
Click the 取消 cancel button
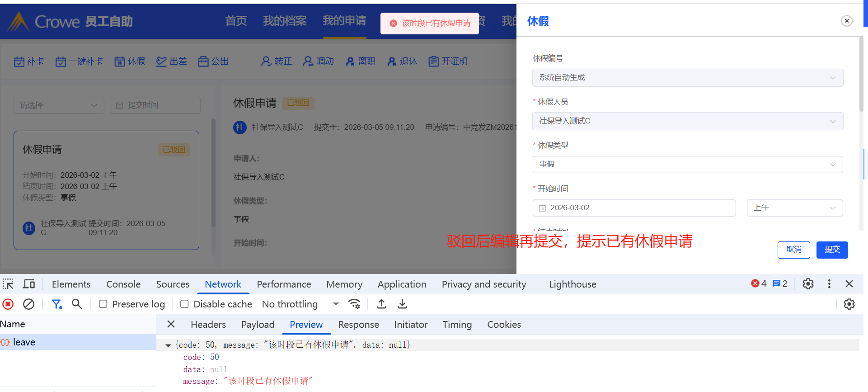(793, 250)
